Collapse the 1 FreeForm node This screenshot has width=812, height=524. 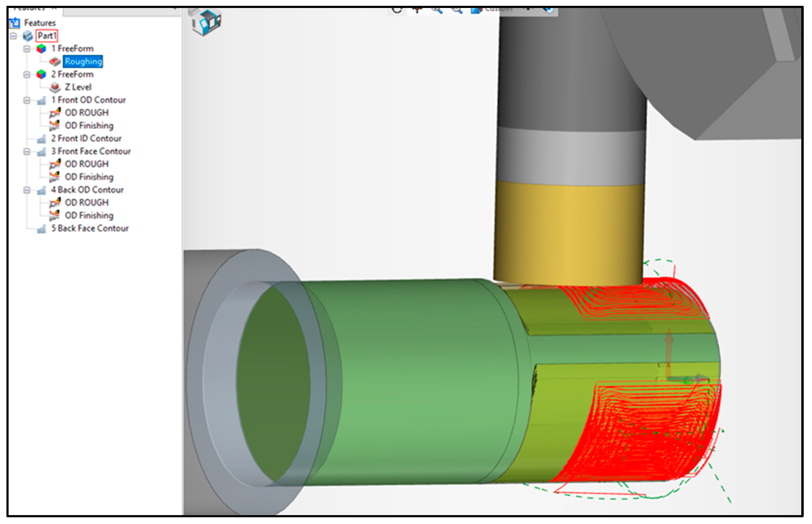pos(27,49)
